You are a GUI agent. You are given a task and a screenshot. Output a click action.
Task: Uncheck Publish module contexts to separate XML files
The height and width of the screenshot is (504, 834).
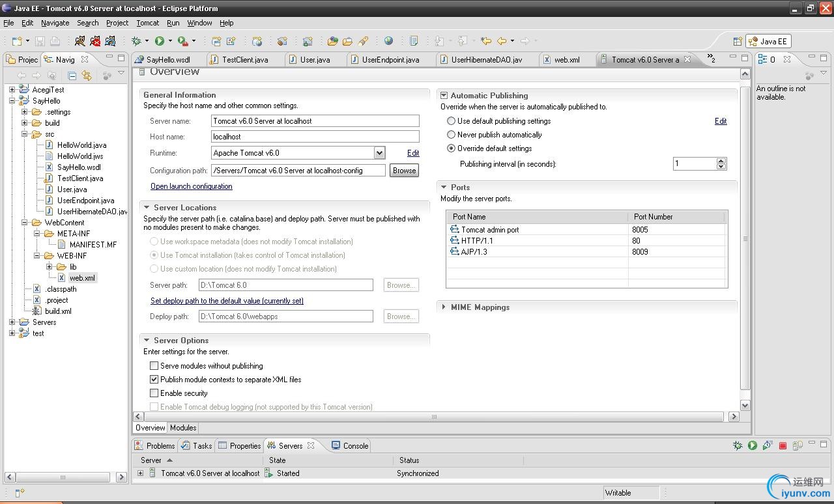[154, 380]
